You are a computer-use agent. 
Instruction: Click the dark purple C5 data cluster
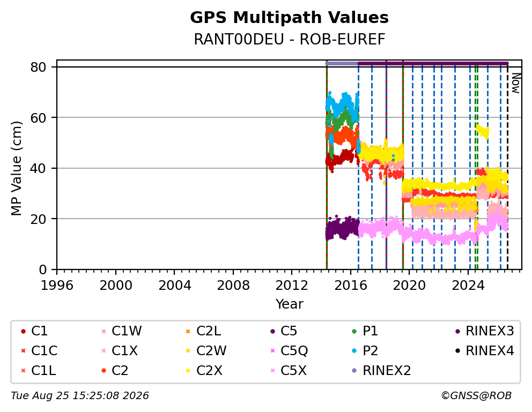342,228
